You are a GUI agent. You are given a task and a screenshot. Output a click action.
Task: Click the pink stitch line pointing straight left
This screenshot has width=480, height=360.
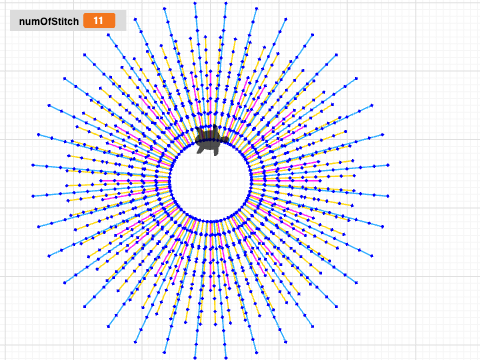pyautogui.click(x=135, y=181)
